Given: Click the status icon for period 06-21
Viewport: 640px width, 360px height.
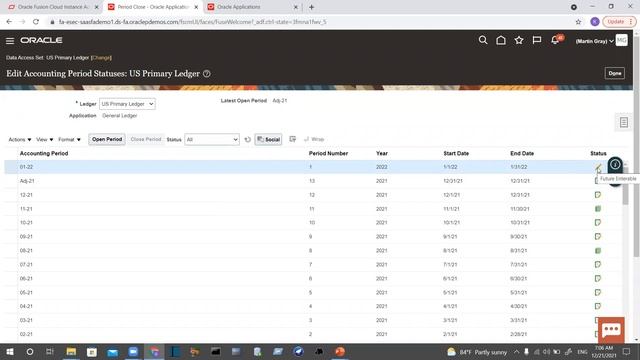Looking at the screenshot, I should click(598, 278).
